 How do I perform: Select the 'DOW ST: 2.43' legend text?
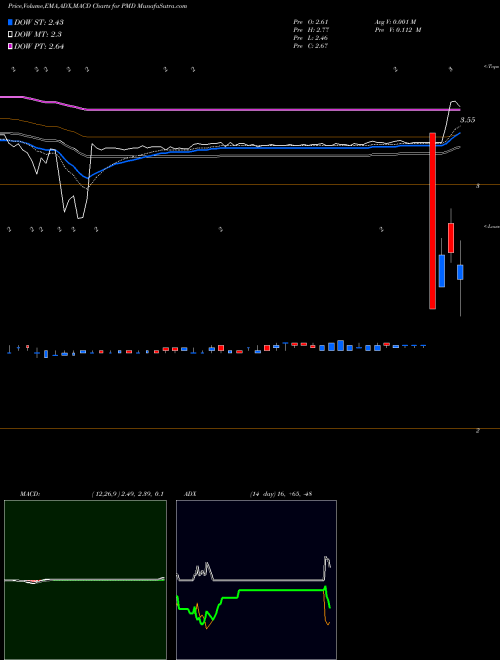coord(39,22)
